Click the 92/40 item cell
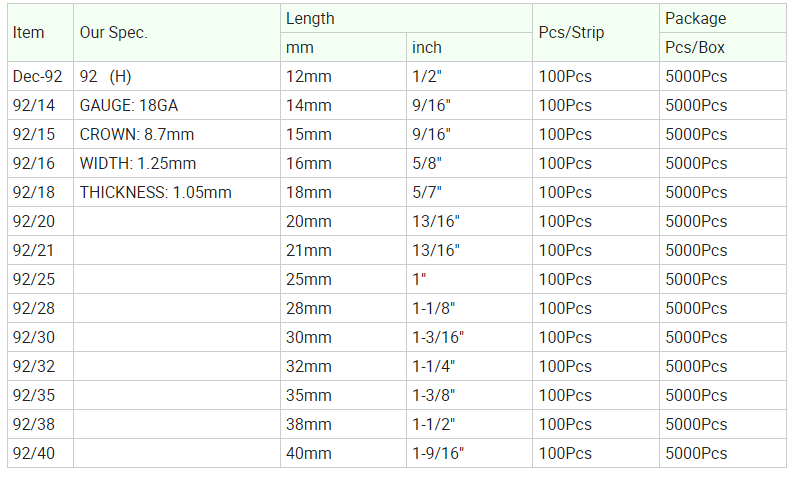Image resolution: width=799 pixels, height=483 pixels. (x=40, y=453)
